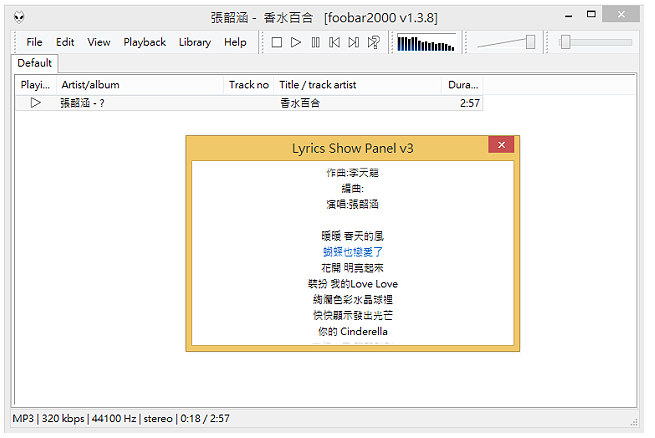
Task: Click lyric line with Cinderella
Action: point(353,332)
